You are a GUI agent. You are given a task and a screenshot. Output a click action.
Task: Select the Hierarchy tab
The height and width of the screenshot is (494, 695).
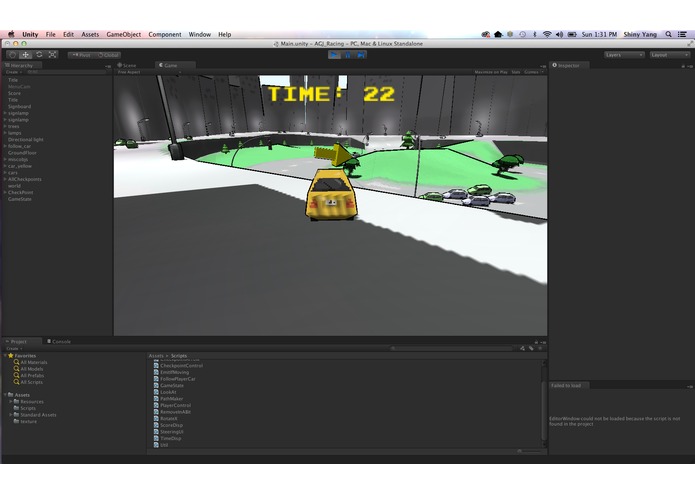pyautogui.click(x=21, y=65)
